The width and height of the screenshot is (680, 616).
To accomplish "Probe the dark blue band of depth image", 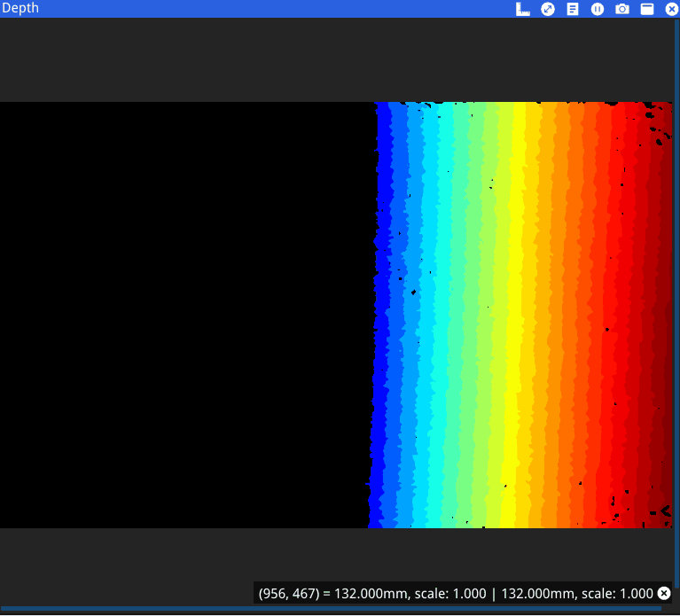I will pos(383,310).
